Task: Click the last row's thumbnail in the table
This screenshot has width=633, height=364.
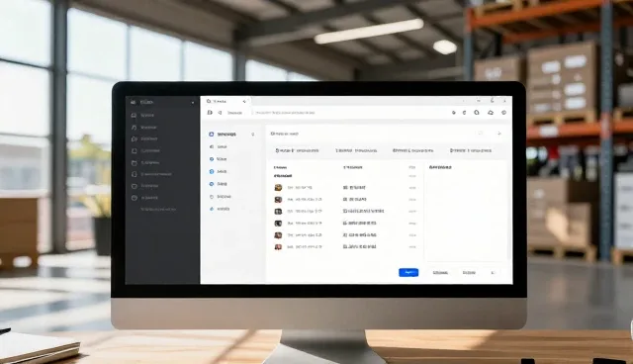Action: [278, 247]
